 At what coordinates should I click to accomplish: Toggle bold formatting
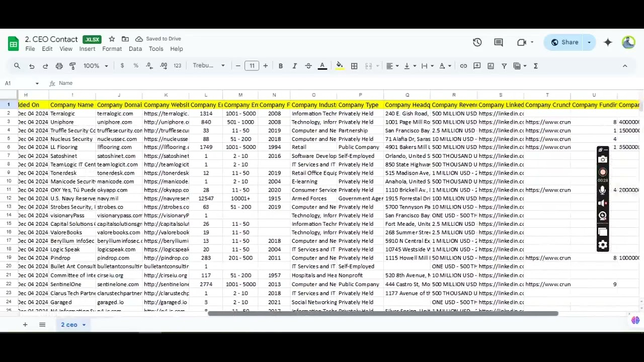pos(281,66)
